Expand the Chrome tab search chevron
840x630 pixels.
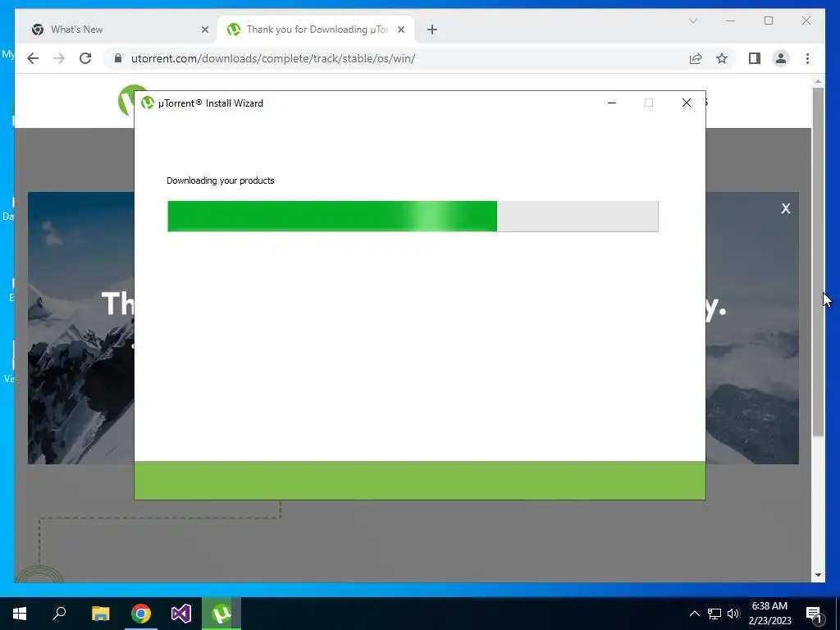coord(692,21)
